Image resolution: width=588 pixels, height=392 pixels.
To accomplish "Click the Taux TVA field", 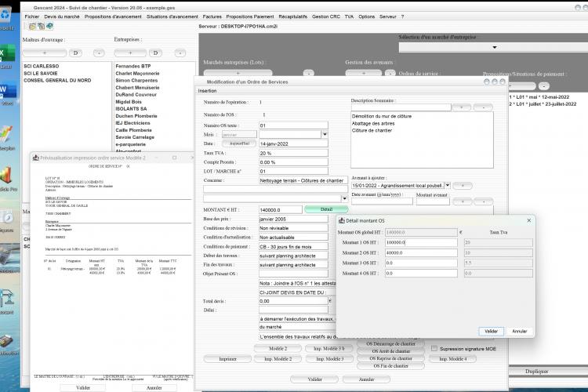I will point(293,153).
